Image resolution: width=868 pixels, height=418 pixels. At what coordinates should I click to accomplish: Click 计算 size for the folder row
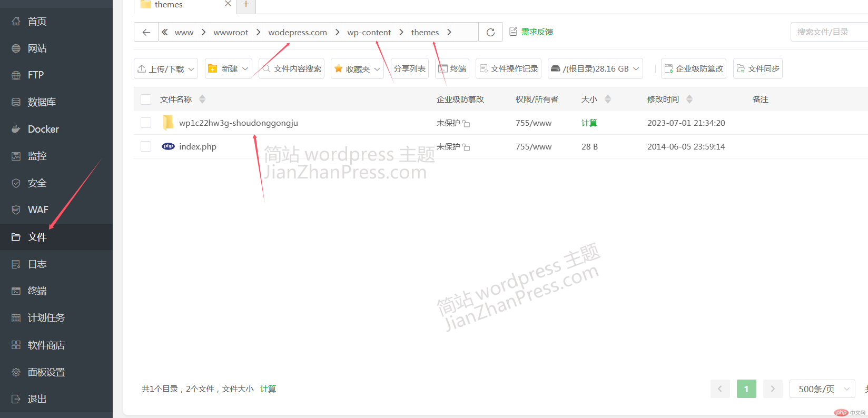click(589, 123)
